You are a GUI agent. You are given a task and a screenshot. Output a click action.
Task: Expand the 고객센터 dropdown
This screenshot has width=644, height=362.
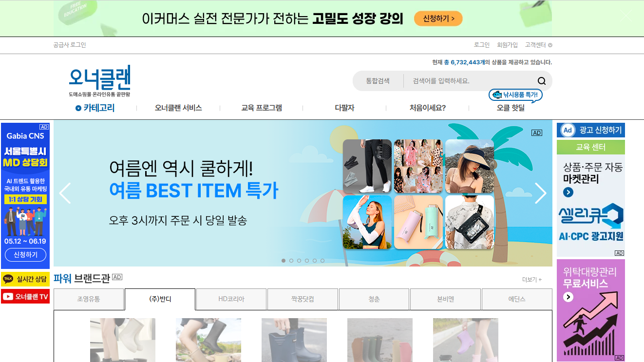(x=538, y=45)
